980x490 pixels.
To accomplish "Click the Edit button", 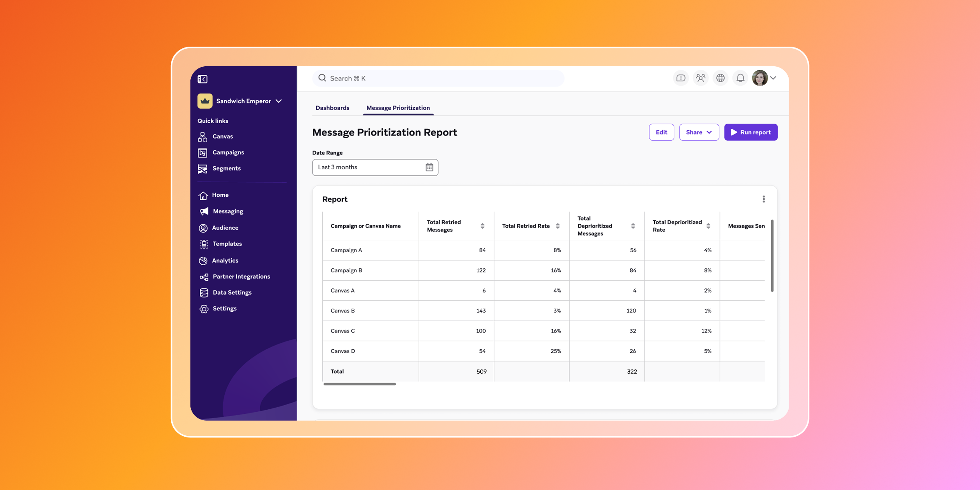I will coord(661,132).
